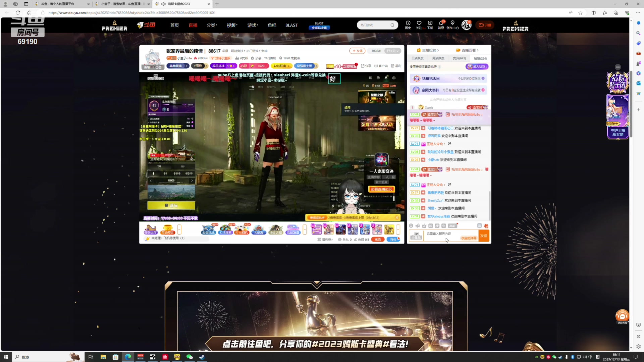Click the streamer avatar picture
Image resolution: width=644 pixels, height=362 pixels.
[153, 58]
